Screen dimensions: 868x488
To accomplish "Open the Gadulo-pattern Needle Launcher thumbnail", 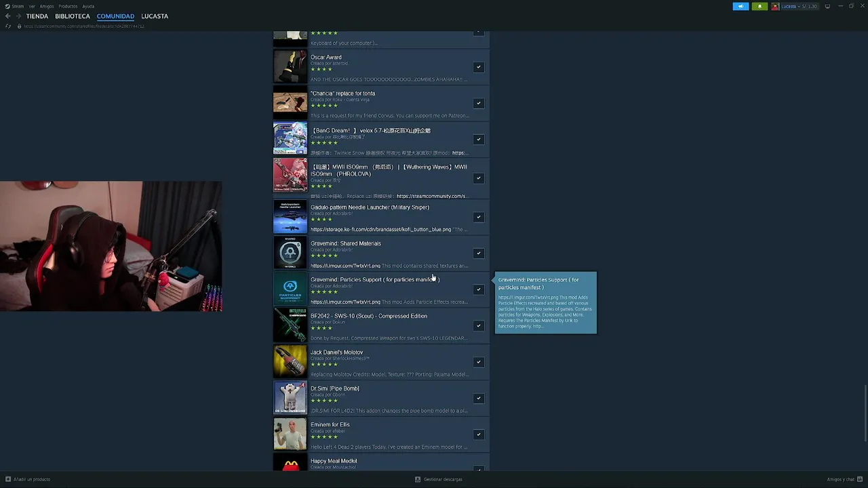I will (290, 217).
